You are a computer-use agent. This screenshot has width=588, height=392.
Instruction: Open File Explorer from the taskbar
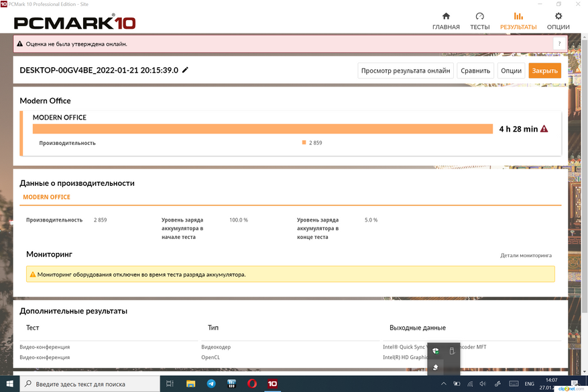191,384
